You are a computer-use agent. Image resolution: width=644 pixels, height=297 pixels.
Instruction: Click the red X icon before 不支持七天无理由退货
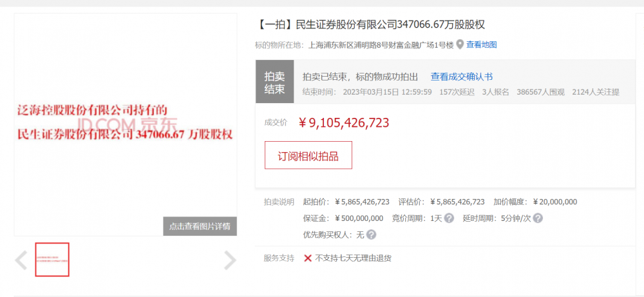pos(308,258)
